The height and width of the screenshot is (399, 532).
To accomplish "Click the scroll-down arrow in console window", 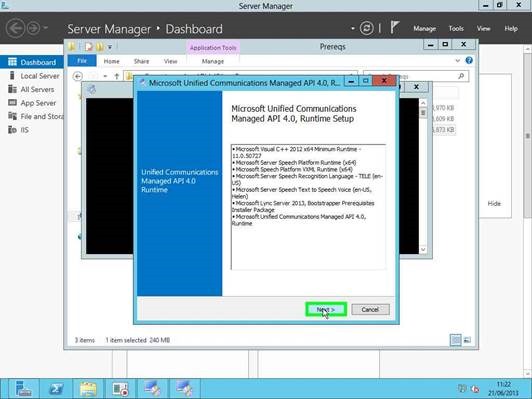I will coord(423,249).
